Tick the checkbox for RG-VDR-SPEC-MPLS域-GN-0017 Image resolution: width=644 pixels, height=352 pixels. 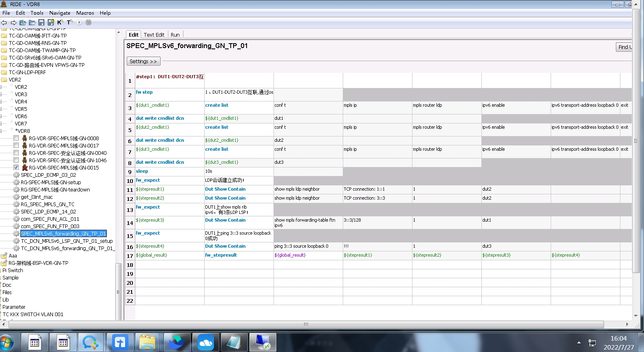click(x=16, y=145)
